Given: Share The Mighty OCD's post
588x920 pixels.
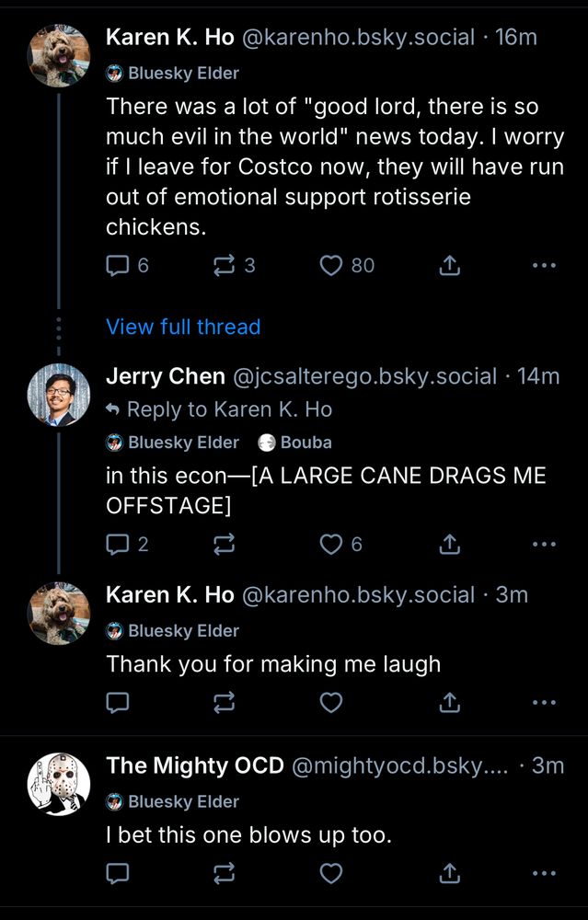Looking at the screenshot, I should coord(448,873).
